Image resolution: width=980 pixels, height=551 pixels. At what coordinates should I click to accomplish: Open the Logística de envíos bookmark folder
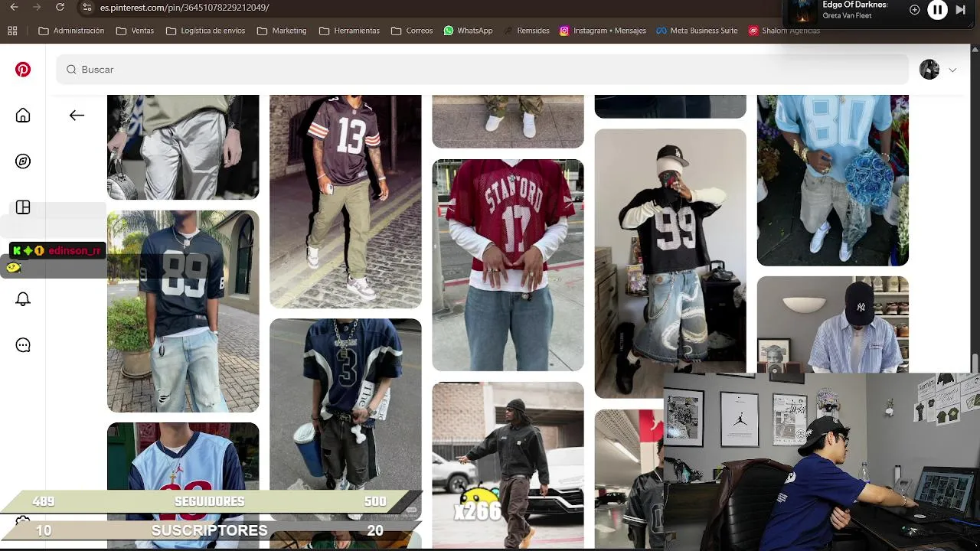coord(205,31)
